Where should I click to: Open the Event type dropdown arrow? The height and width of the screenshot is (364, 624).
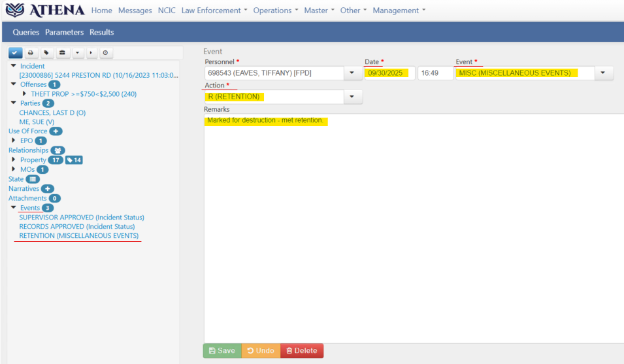click(x=603, y=73)
